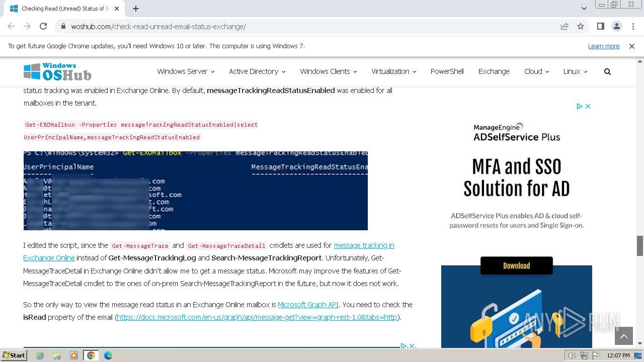Open the Exchange menu item
This screenshot has height=362, width=644.
(x=494, y=71)
